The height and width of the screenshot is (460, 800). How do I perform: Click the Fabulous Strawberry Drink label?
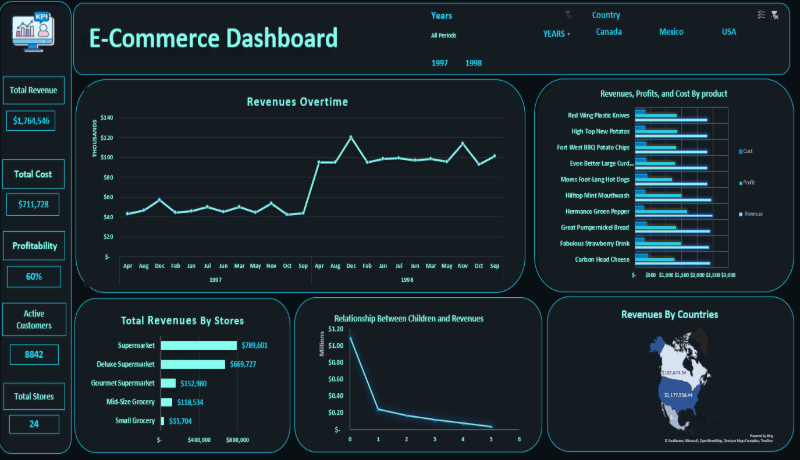click(x=595, y=244)
